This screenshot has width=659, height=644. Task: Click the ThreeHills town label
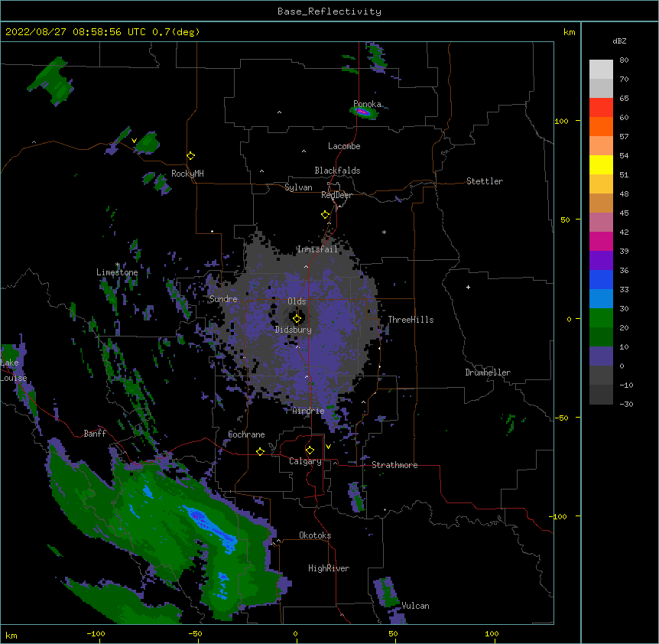point(411,320)
